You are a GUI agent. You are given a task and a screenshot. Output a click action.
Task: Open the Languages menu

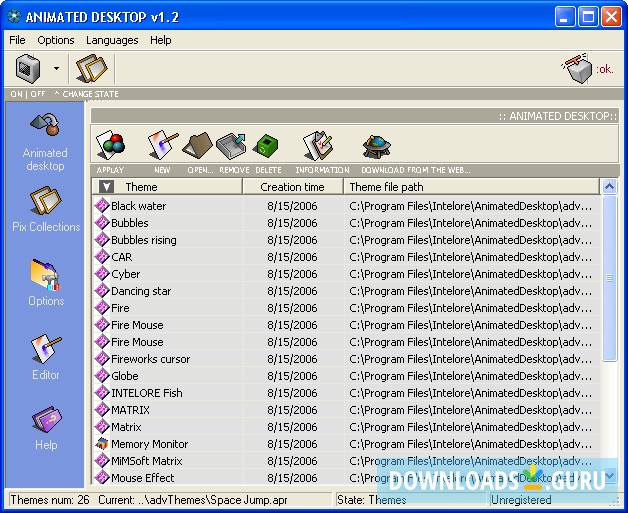click(112, 40)
